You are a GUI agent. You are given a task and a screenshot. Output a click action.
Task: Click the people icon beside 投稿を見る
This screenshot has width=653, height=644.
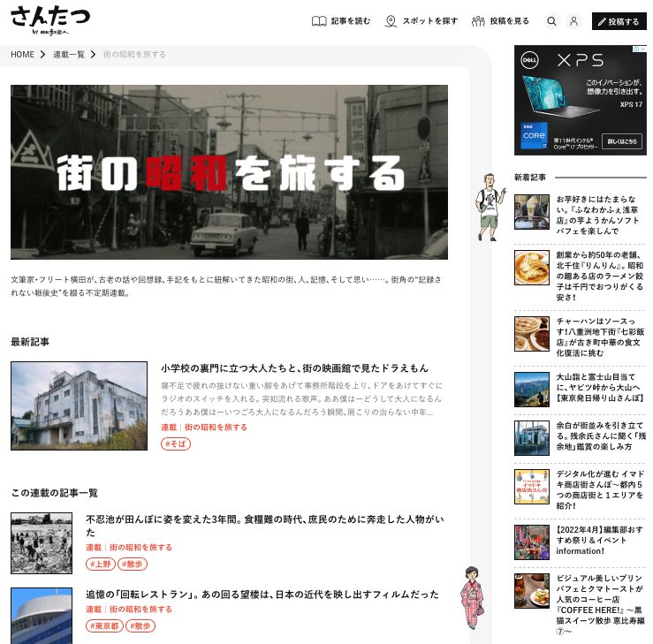pyautogui.click(x=478, y=21)
